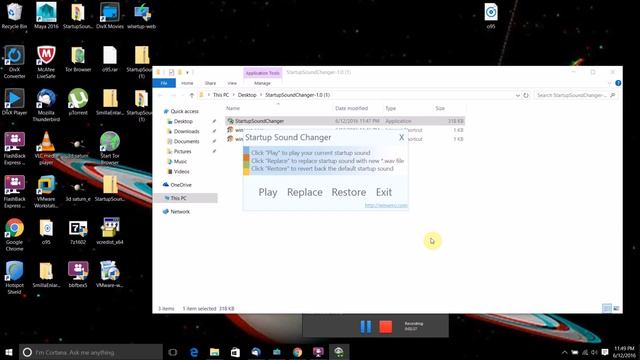Click the Up arrow in Explorer
Screen dimensions: 640x360
tap(191, 95)
